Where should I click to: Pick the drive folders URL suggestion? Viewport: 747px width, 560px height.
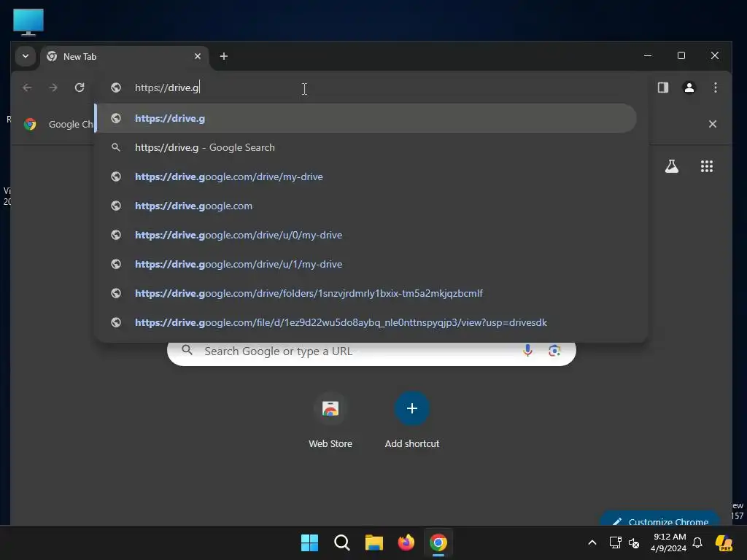coord(366,293)
